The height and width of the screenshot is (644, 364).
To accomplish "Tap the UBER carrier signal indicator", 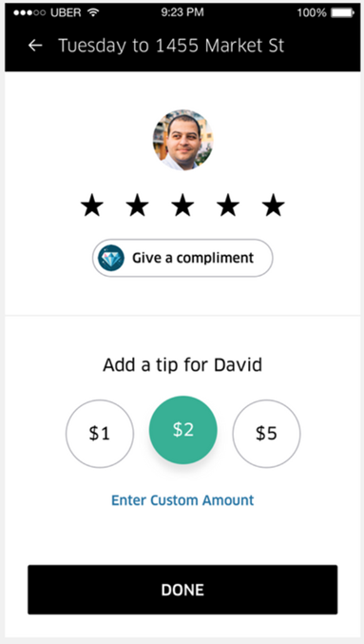I will point(49,12).
